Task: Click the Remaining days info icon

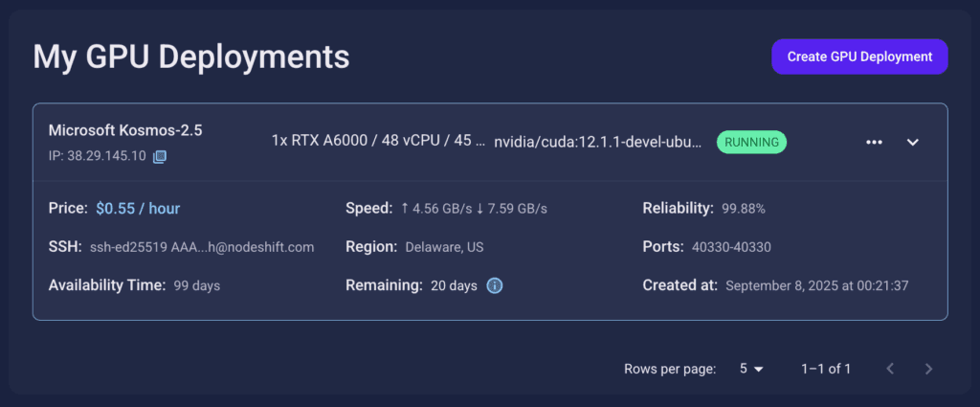Action: coord(495,285)
